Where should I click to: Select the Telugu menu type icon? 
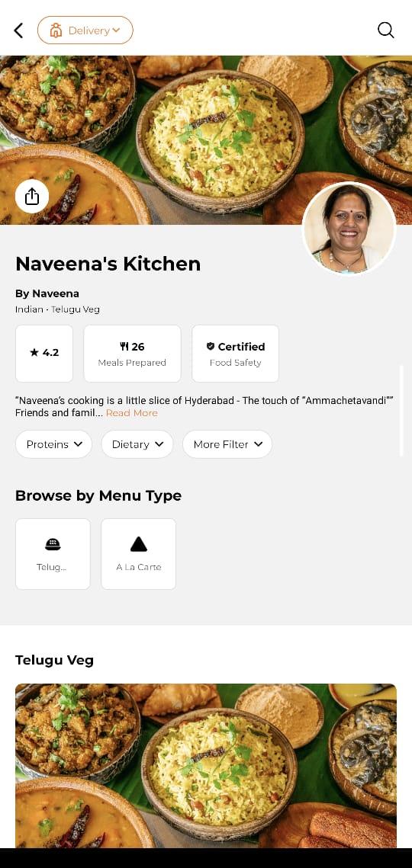pos(53,545)
